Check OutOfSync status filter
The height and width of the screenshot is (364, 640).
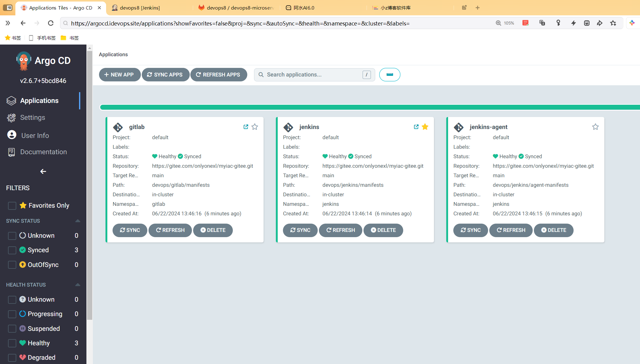point(12,265)
